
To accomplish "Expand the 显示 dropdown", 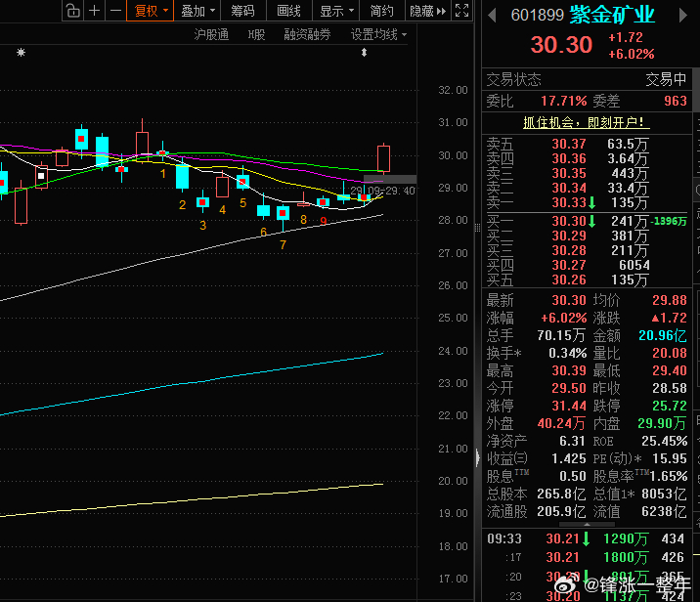I will (336, 11).
